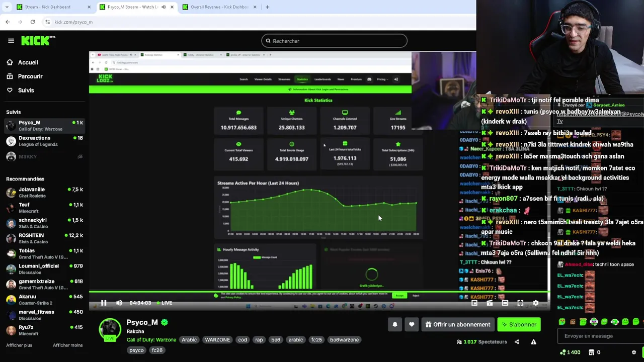Open channel points 1 400 icon
Image resolution: width=644 pixels, height=362 pixels.
(570, 352)
